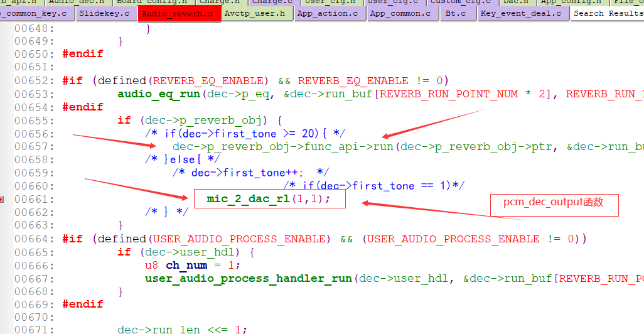Open the Key_event_deal.c tab

pos(521,14)
